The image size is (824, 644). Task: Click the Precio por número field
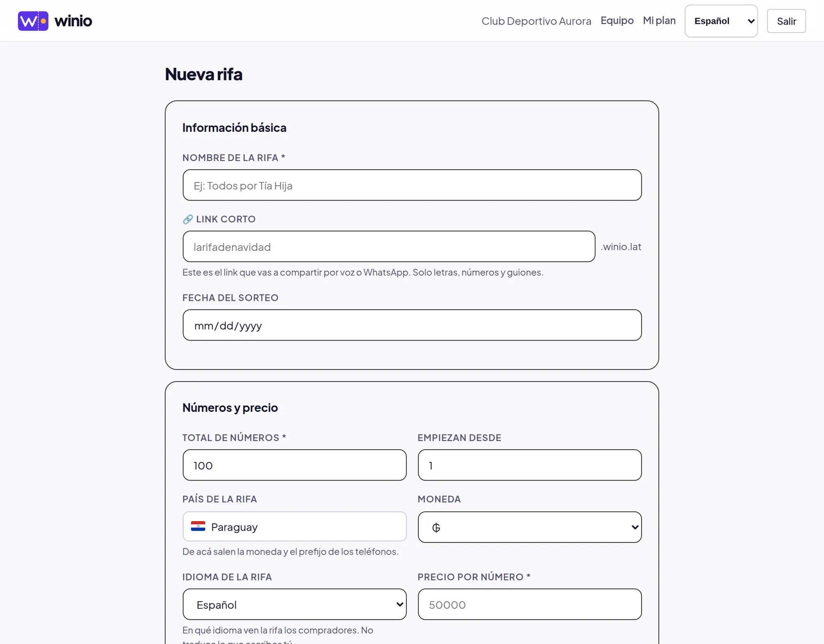529,604
